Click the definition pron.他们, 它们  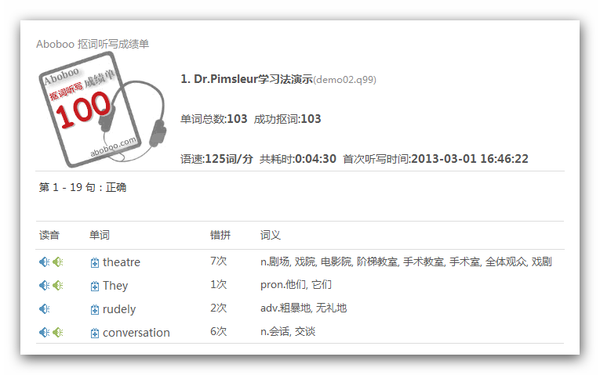pos(296,285)
